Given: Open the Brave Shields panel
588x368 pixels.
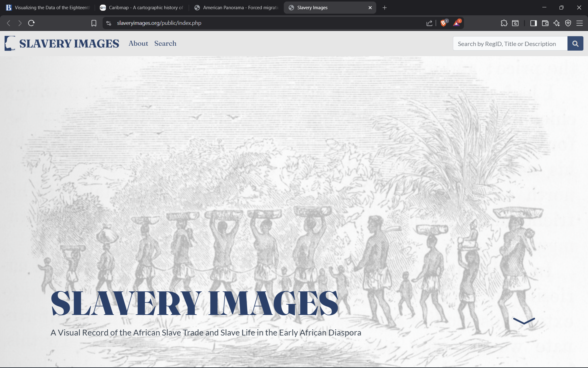Looking at the screenshot, I should pos(444,23).
